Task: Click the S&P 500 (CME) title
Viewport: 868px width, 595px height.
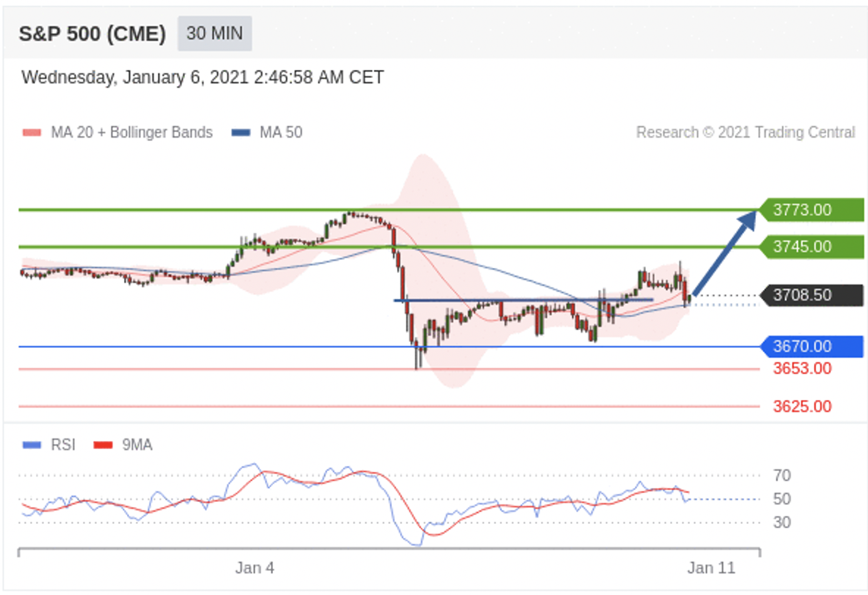Action: point(92,33)
